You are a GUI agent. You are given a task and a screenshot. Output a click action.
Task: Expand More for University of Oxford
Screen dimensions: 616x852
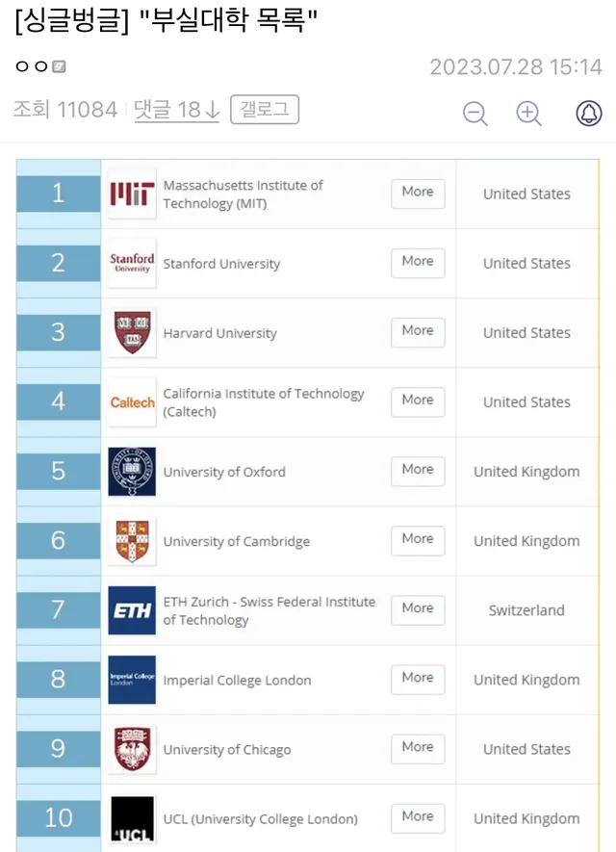pos(418,470)
